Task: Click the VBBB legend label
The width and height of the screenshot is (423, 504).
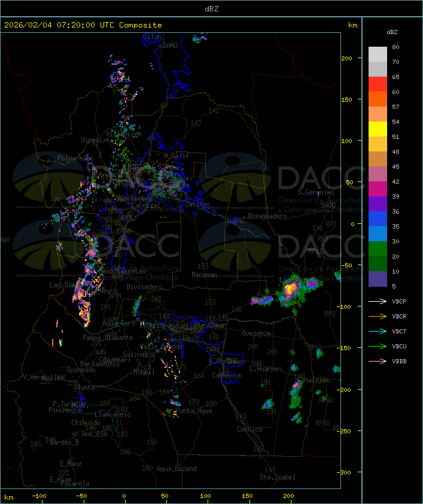Action: [399, 361]
